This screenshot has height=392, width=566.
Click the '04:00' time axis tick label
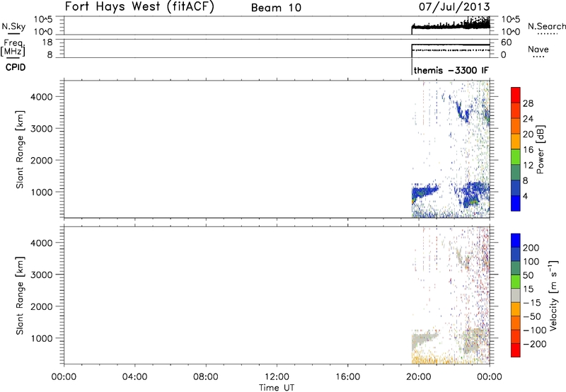click(134, 377)
